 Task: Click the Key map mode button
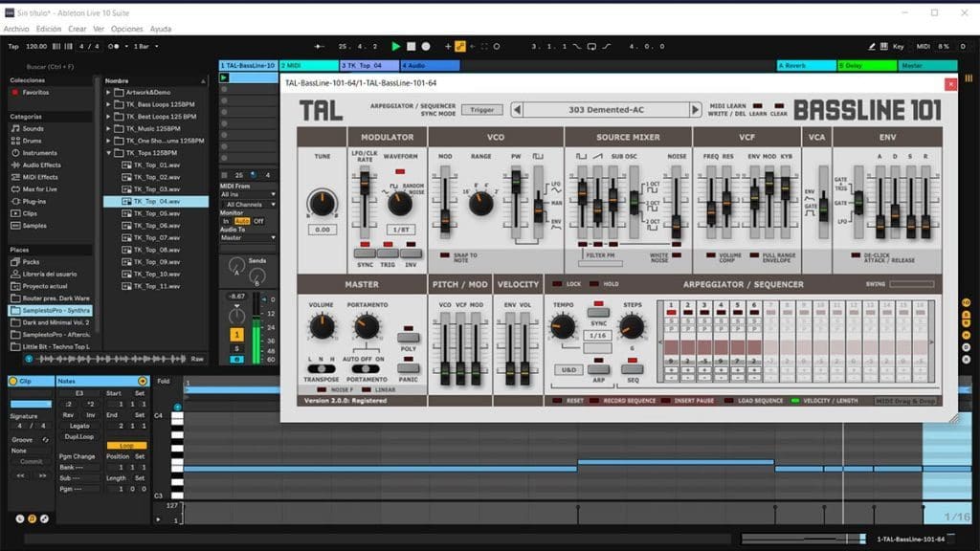pos(898,46)
